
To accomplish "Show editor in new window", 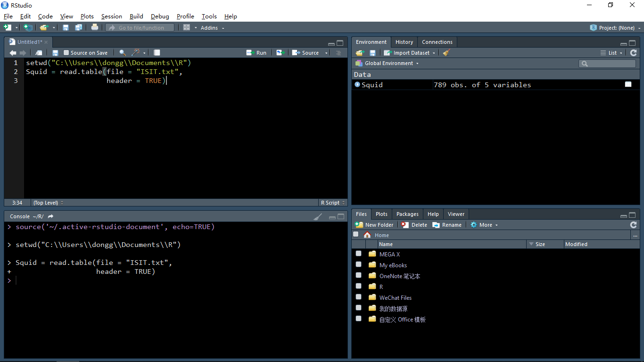I will coord(39,53).
